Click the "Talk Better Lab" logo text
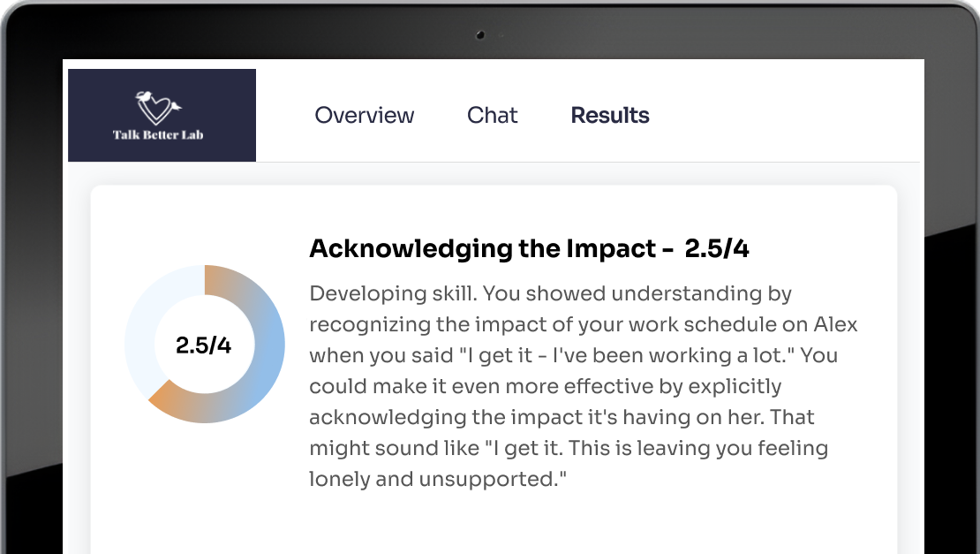The height and width of the screenshot is (554, 980). (x=159, y=135)
